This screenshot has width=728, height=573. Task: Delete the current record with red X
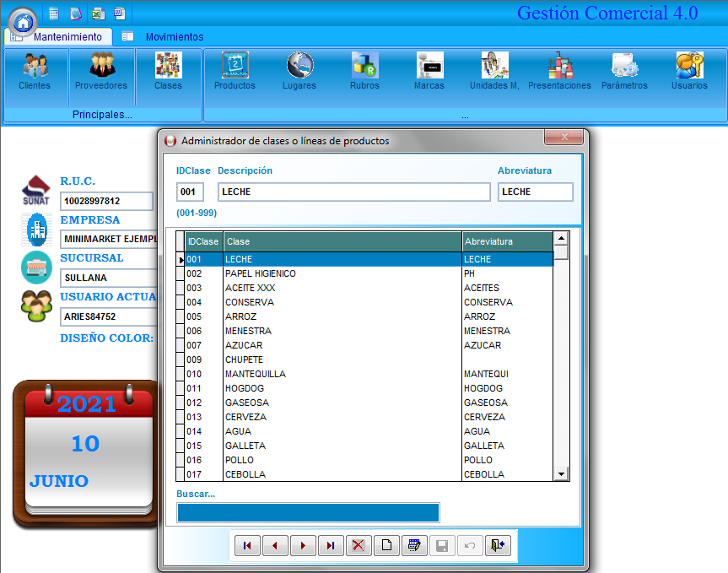[358, 545]
